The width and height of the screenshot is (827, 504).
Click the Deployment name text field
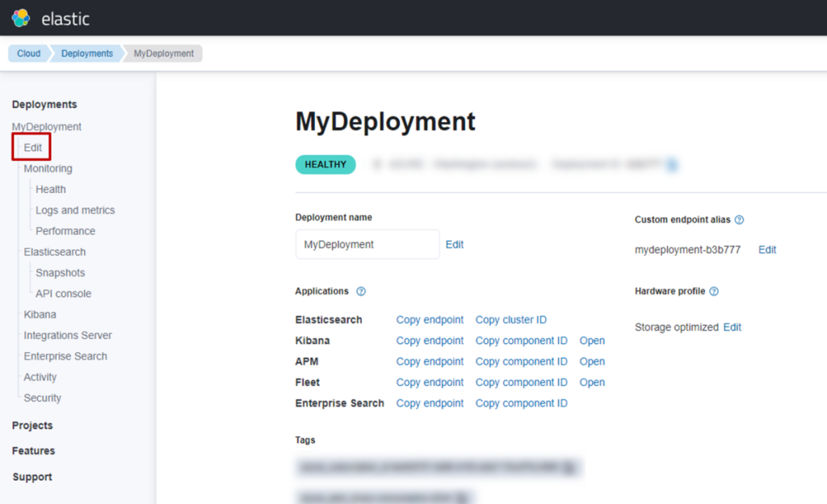[x=367, y=244]
